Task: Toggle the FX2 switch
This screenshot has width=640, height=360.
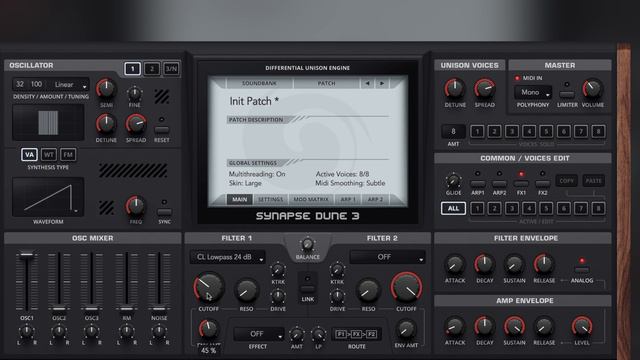Action: (x=542, y=183)
